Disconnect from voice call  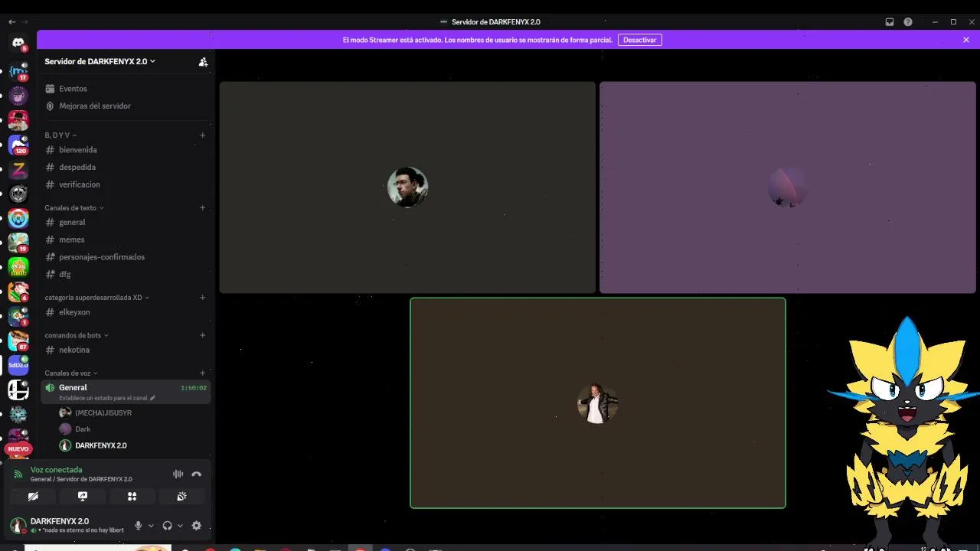click(197, 474)
